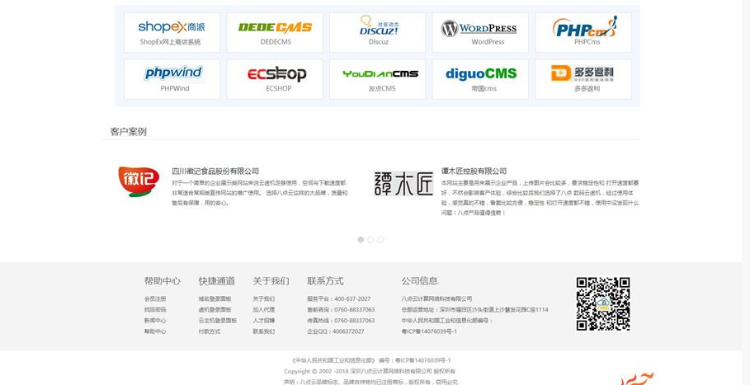Click the 帮助中心 footer heading
Screen dimensions: 750x385
(162, 281)
